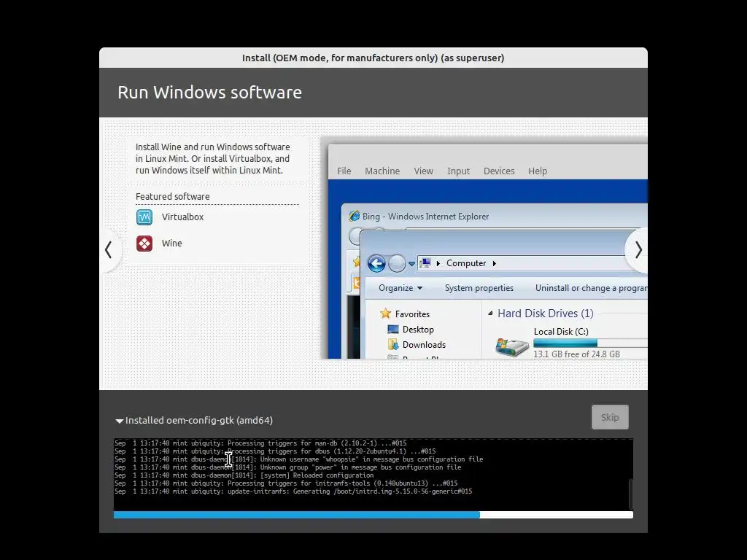Open the Organize dropdown
747x560 pixels.
pos(400,287)
